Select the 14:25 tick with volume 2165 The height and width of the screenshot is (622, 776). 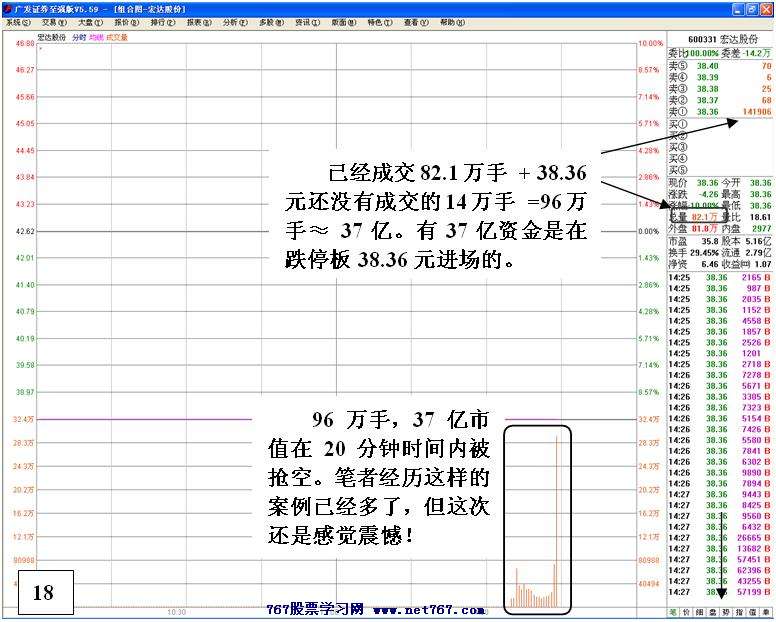tap(720, 278)
